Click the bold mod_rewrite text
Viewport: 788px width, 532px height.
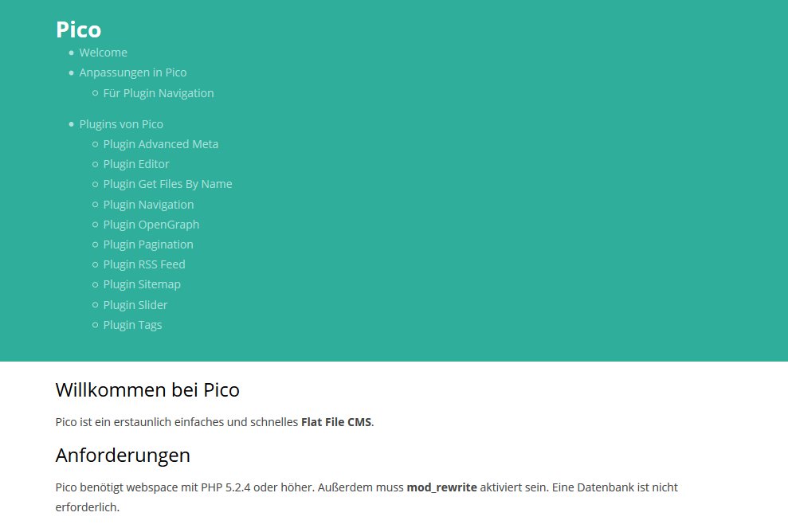[x=441, y=487]
